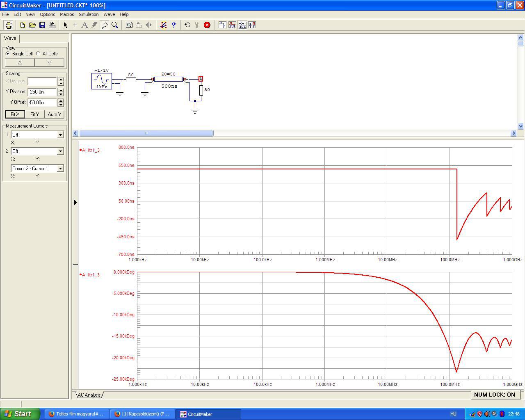The height and width of the screenshot is (420, 525).
Task: Save the circuit with floppy icon
Action: (x=42, y=25)
